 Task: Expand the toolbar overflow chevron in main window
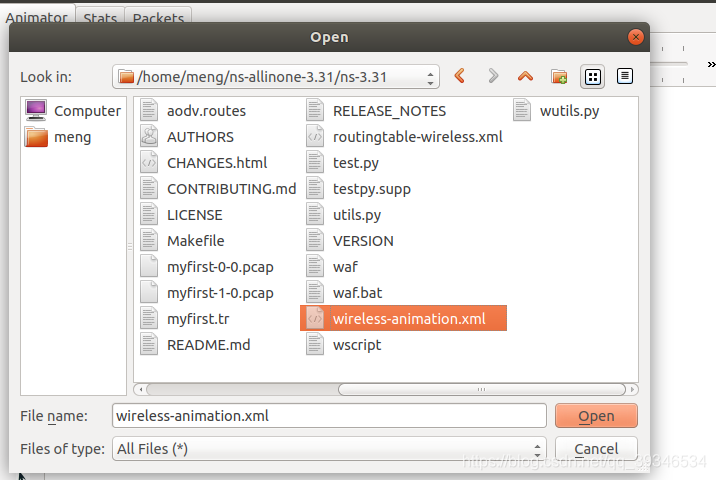(x=711, y=64)
